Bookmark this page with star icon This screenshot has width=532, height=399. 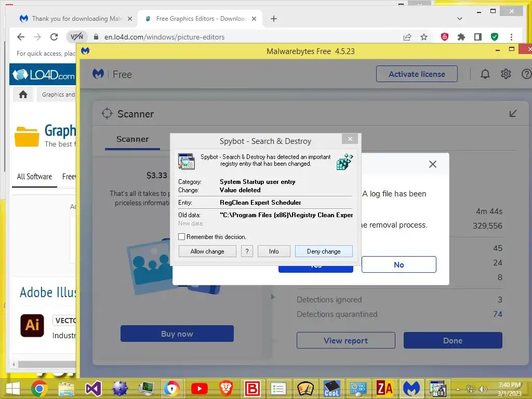click(x=424, y=37)
